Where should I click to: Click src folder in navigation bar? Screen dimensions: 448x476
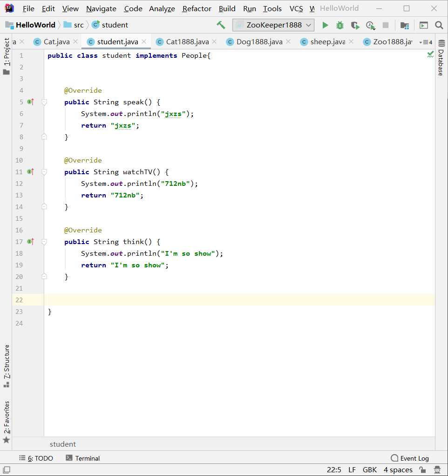point(74,25)
